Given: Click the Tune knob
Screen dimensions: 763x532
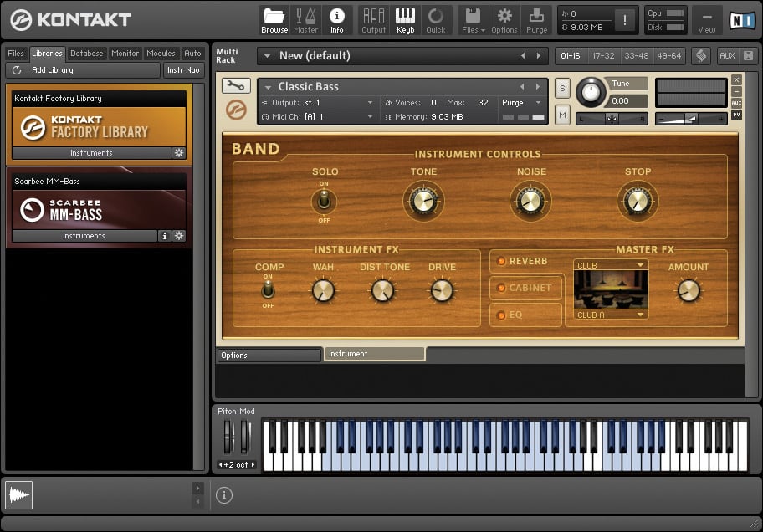Looking at the screenshot, I should tap(591, 91).
